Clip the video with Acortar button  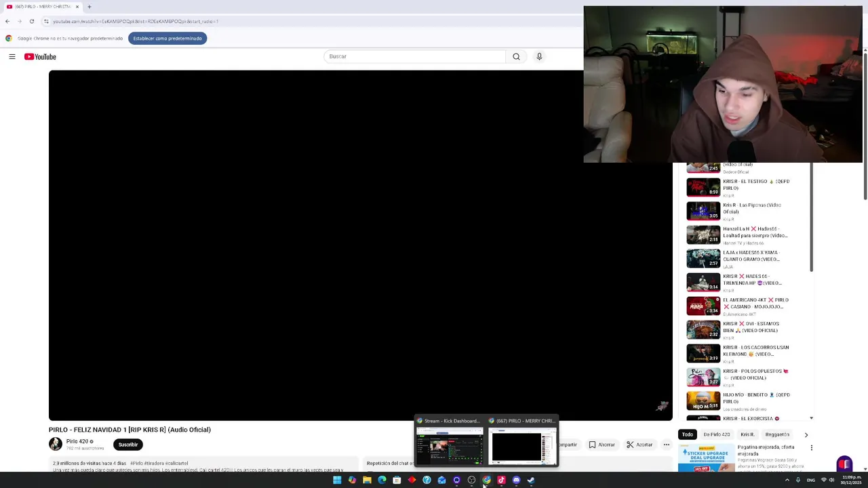coord(639,445)
